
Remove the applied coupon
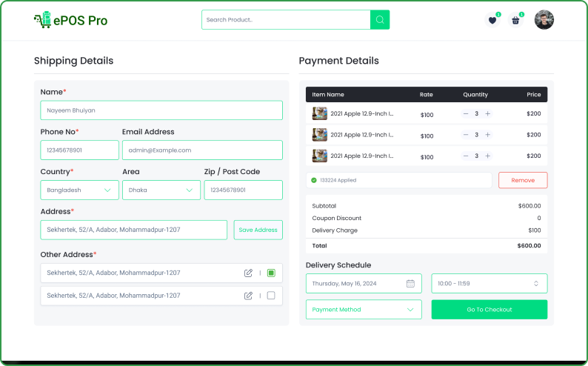click(x=522, y=180)
